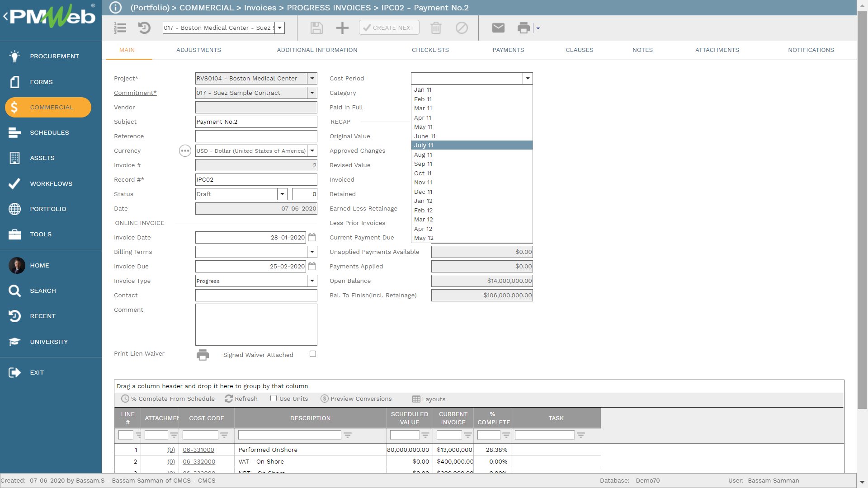Open attachment count link for line 2
The height and width of the screenshot is (488, 868).
[171, 462]
